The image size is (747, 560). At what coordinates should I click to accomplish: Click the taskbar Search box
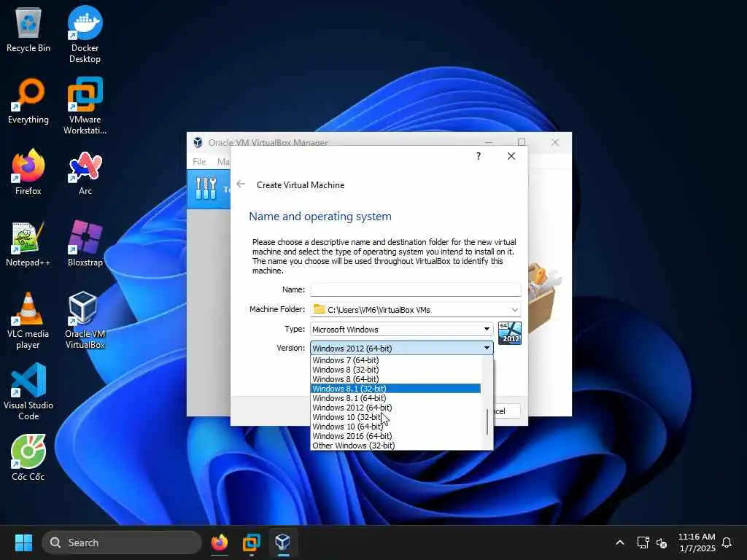(122, 542)
